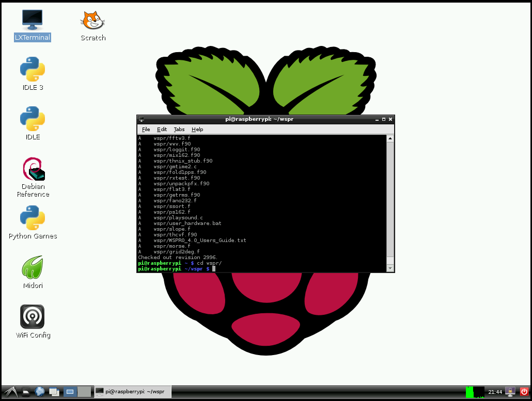Open the LXDE start menu in the taskbar
Image resolution: width=532 pixels, height=401 pixels.
pyautogui.click(x=10, y=392)
